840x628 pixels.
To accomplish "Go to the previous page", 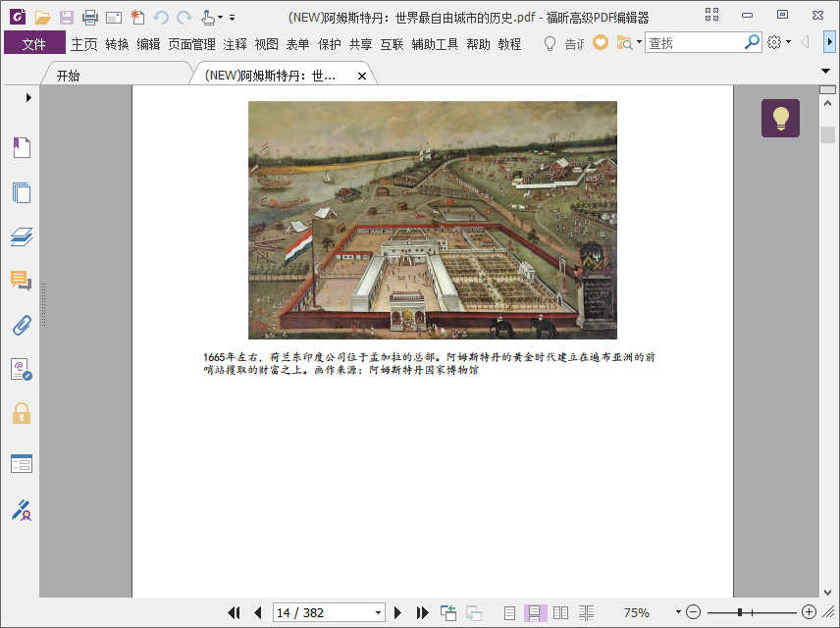I will (258, 612).
